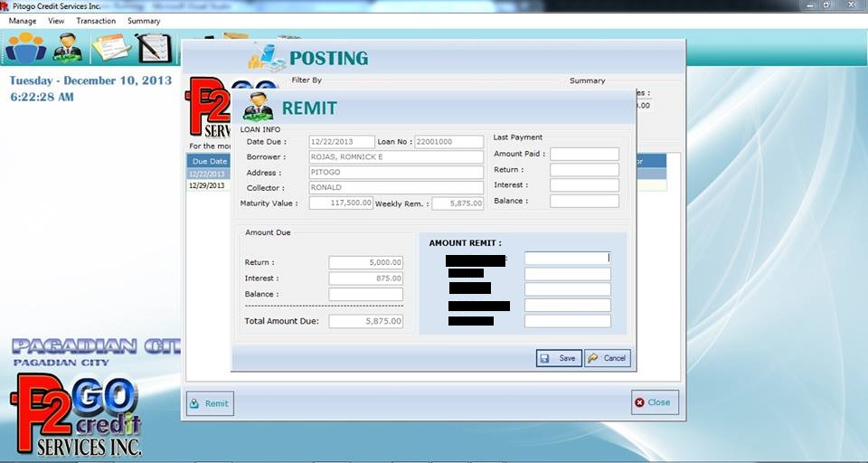Click the Weekly Rem. field

pyautogui.click(x=458, y=203)
